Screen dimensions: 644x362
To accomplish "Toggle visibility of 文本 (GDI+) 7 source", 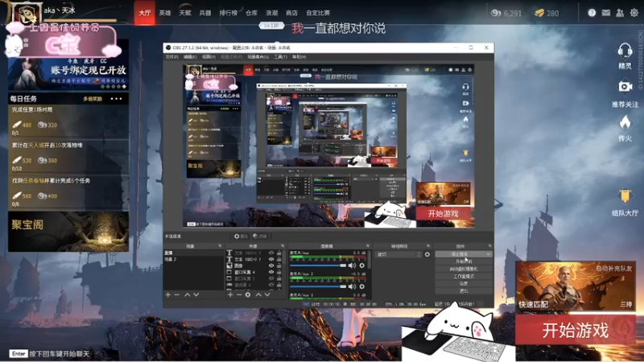I will click(271, 259).
